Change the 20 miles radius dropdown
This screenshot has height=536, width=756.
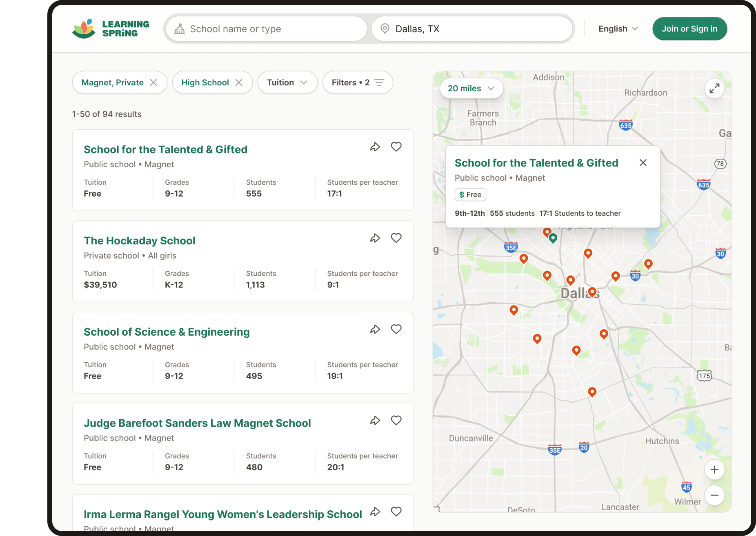(471, 89)
